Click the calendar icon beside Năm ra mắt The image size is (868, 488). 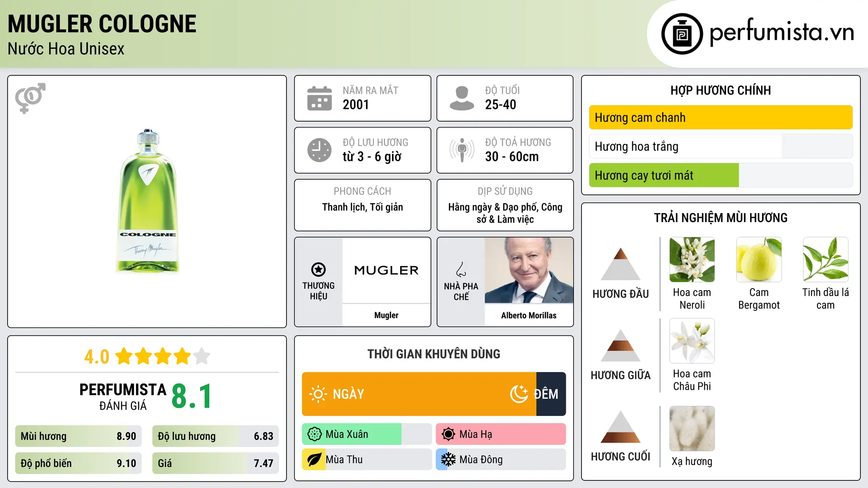click(x=320, y=98)
